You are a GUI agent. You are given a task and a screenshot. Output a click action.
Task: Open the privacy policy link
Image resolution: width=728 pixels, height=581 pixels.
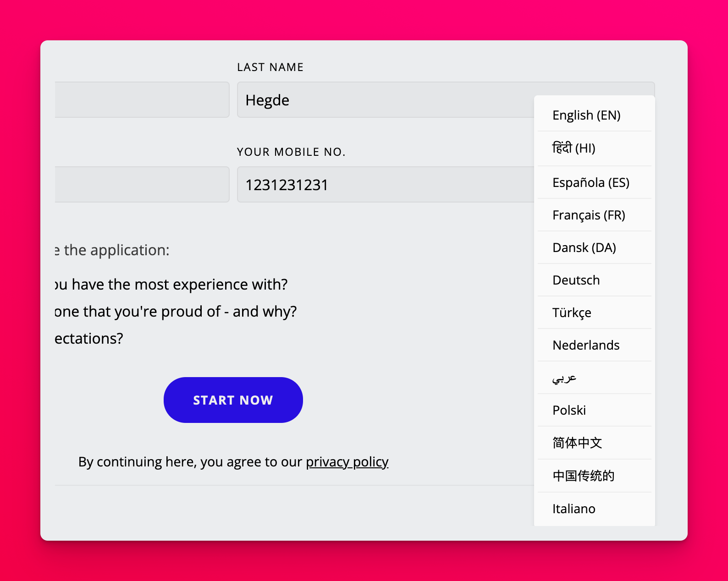point(347,462)
